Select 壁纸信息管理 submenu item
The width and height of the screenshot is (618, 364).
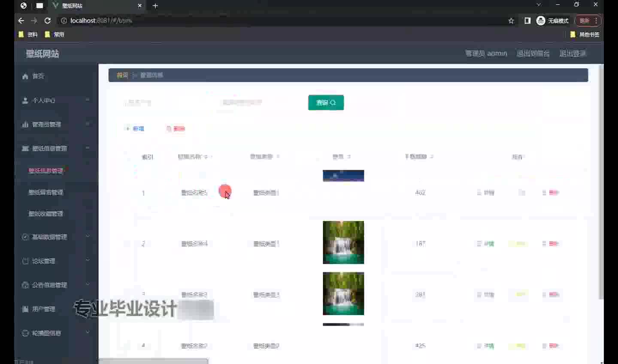tap(56, 171)
